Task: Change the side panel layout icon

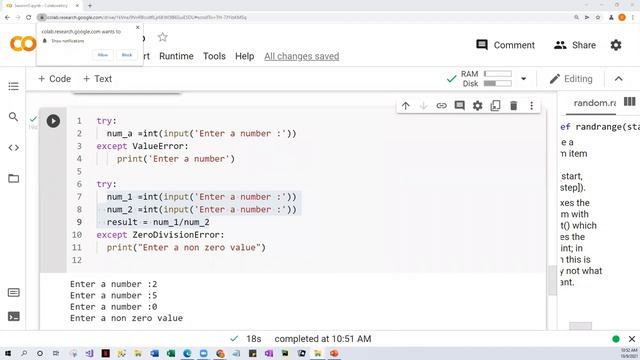Action: click(629, 102)
